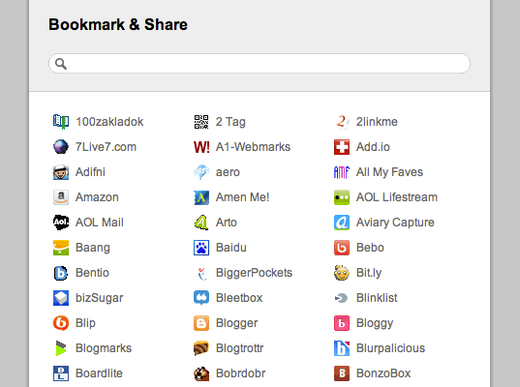
Task: Click the Amazon icon
Action: (x=61, y=197)
